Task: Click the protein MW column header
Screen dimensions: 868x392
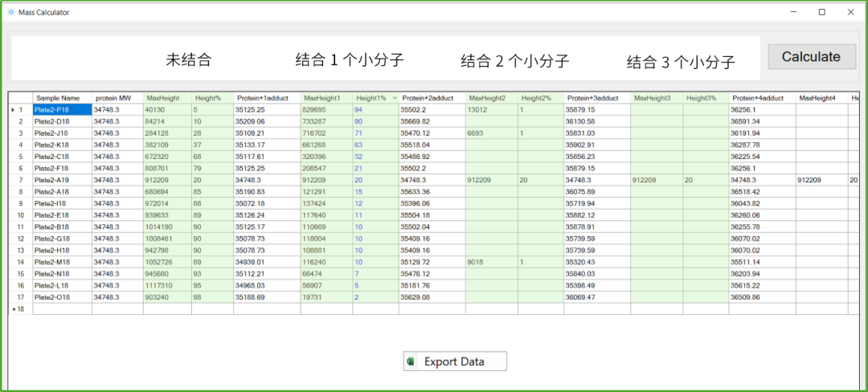Action: [117, 98]
